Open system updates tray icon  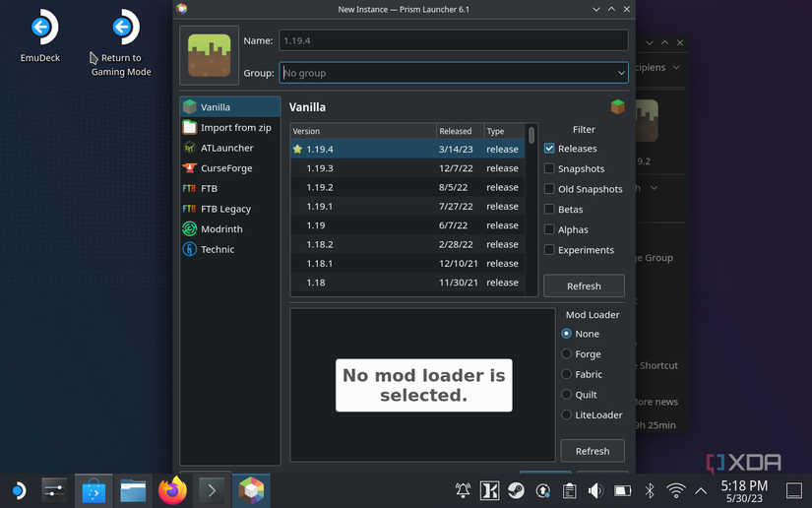coord(542,490)
